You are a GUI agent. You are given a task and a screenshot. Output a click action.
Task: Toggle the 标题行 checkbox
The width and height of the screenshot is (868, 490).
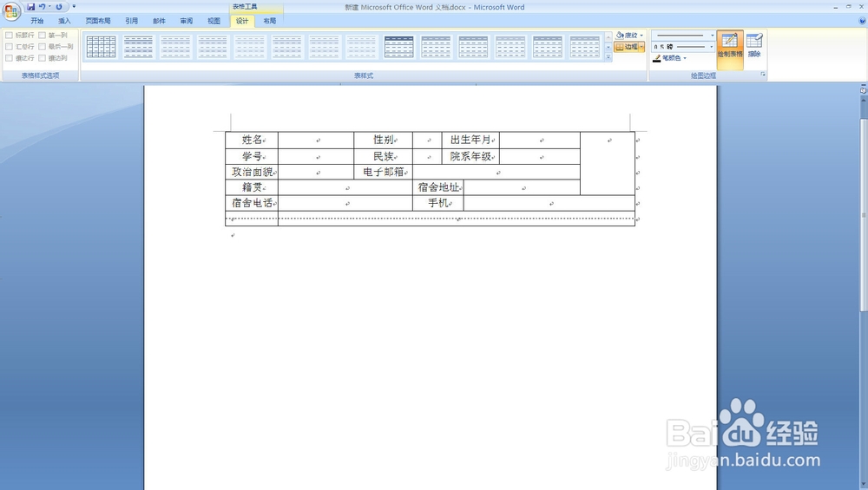pos(9,36)
